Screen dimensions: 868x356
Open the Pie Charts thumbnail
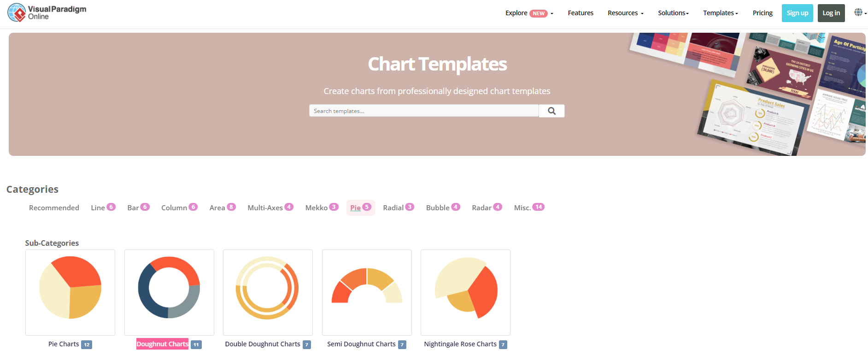click(x=70, y=292)
